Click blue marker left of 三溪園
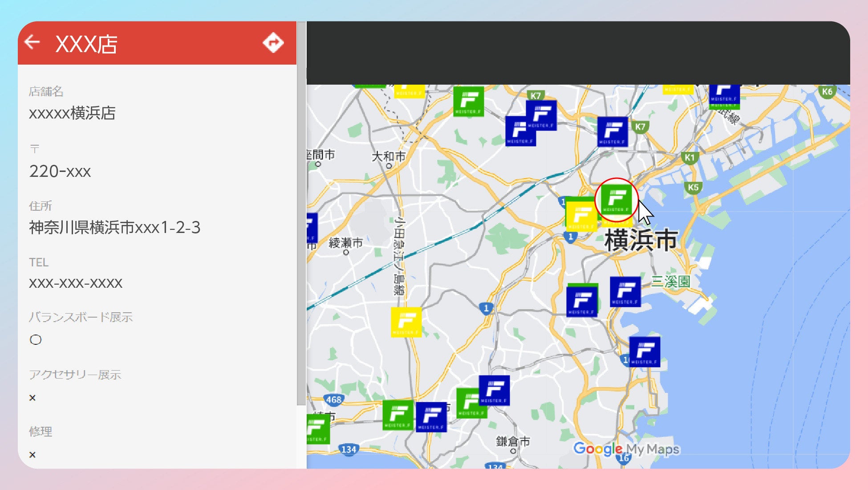868x490 pixels. click(625, 292)
